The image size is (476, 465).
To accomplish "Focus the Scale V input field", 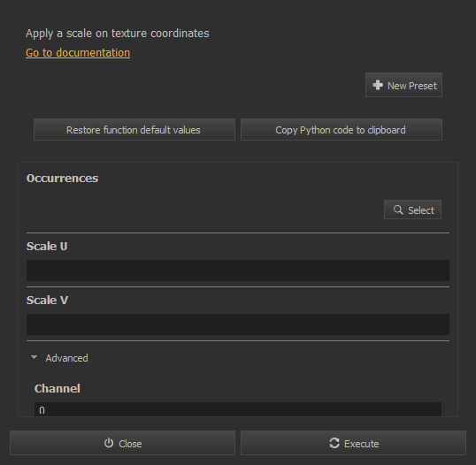I will point(238,324).
